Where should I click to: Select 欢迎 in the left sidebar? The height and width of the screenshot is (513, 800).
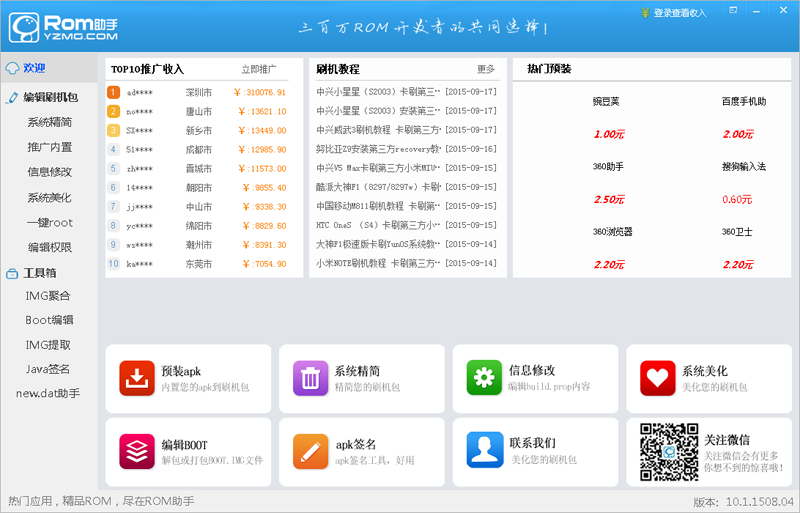pos(34,68)
